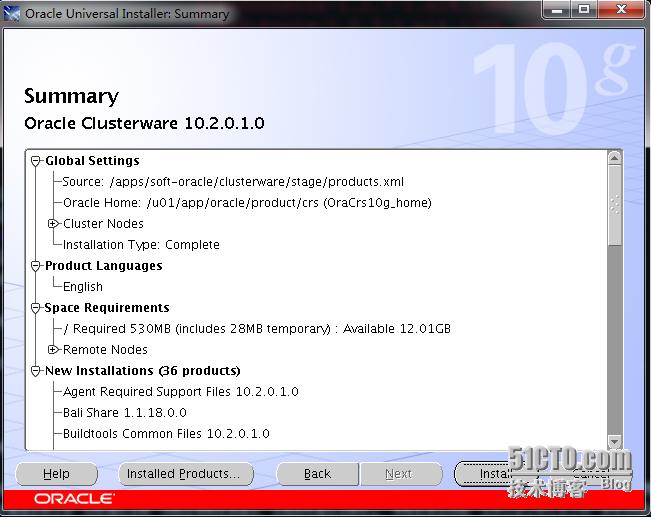Viewport: 651px width, 517px height.
Task: Select the Source products.xml path row
Action: click(233, 182)
